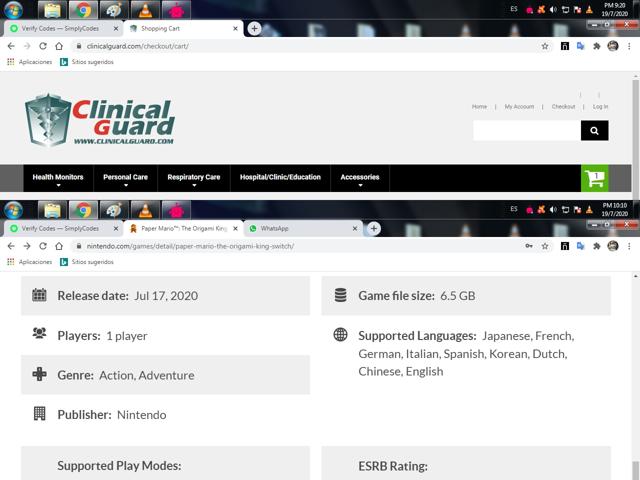Click the clinicalguard.com/checkout/cart address bar
The image size is (640, 480).
click(x=310, y=46)
